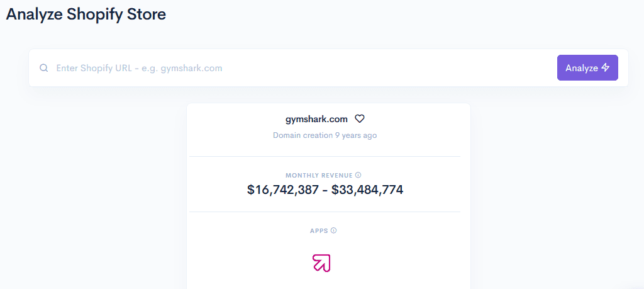The height and width of the screenshot is (289, 644).
Task: Select the upper revenue figure $33,484,774
Action: pos(367,190)
